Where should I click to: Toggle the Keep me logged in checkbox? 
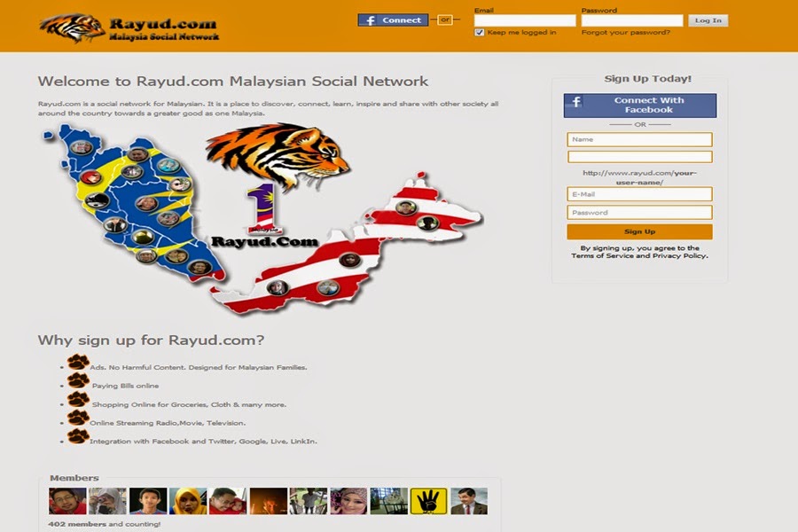coord(480,33)
